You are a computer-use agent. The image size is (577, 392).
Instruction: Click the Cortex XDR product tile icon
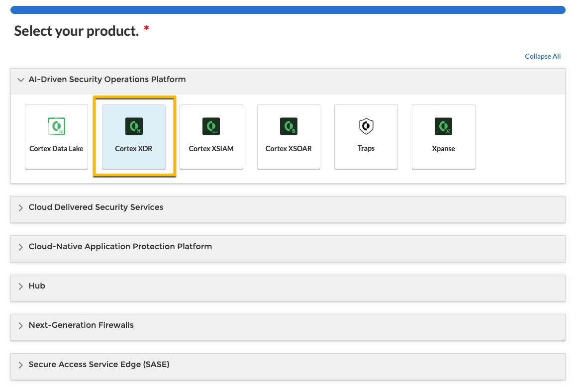[x=133, y=126]
